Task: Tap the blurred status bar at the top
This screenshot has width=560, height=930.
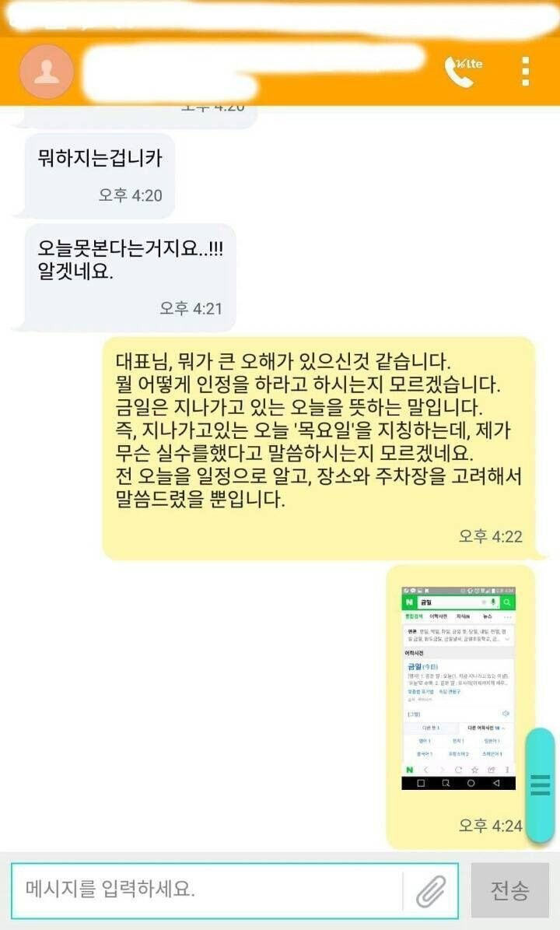Action: (x=280, y=17)
